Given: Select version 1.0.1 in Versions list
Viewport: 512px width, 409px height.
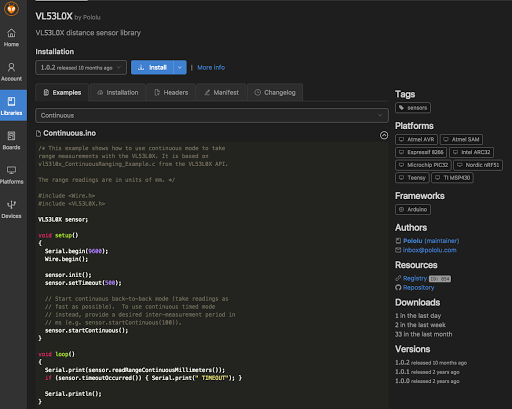Looking at the screenshot, I should tap(427, 372).
